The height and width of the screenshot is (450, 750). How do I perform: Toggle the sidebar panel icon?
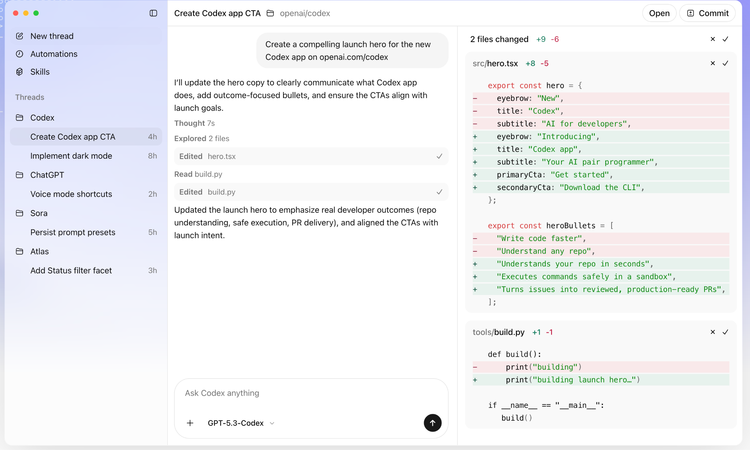(x=153, y=13)
